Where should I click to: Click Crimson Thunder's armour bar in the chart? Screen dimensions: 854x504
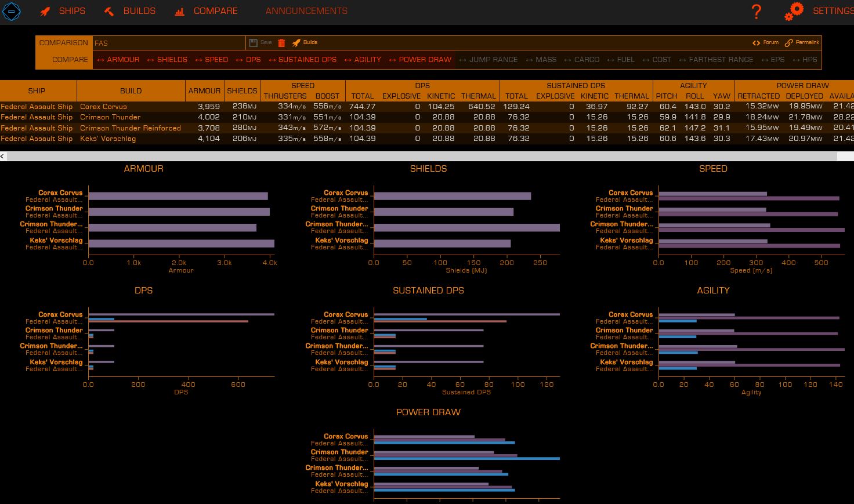click(179, 212)
